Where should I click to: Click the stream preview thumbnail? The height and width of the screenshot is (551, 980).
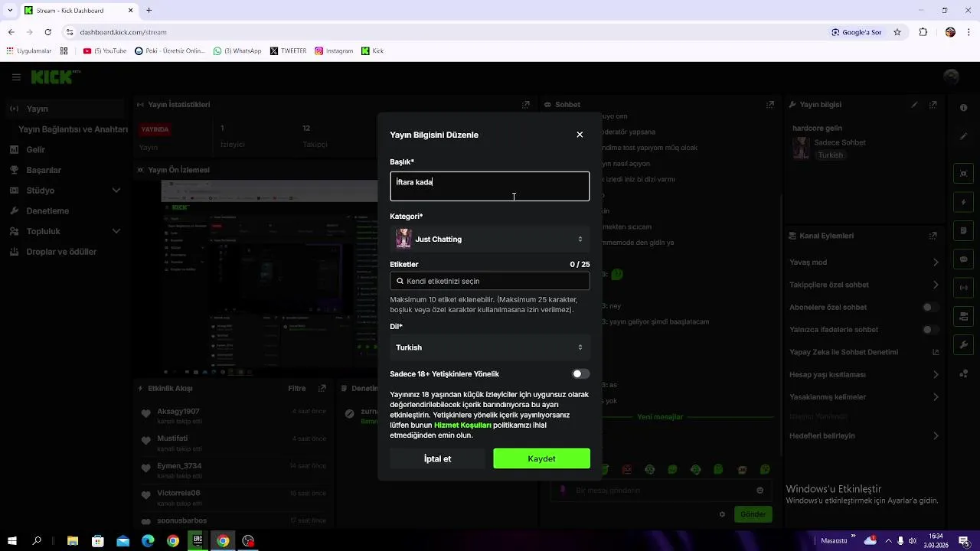(x=269, y=278)
